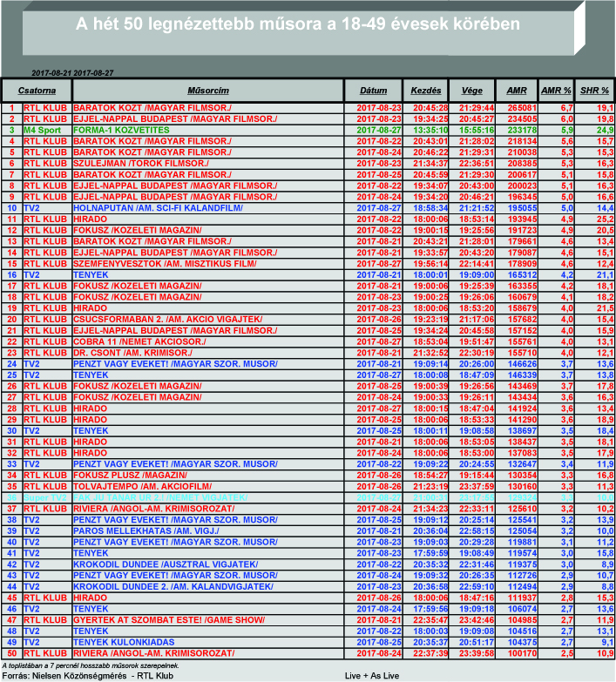The width and height of the screenshot is (616, 682).
Task: Click 'Forrás: Nielsen Közönségmérés - RTL Klub' text
Action: [x=88, y=676]
